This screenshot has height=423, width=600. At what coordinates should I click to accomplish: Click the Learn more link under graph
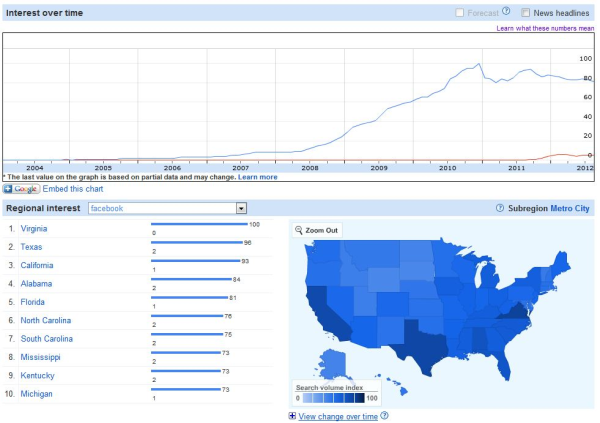click(x=258, y=177)
